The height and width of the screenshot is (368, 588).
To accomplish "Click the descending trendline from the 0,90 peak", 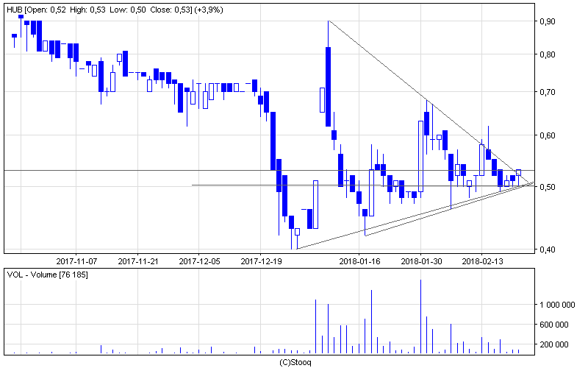I will click(428, 101).
